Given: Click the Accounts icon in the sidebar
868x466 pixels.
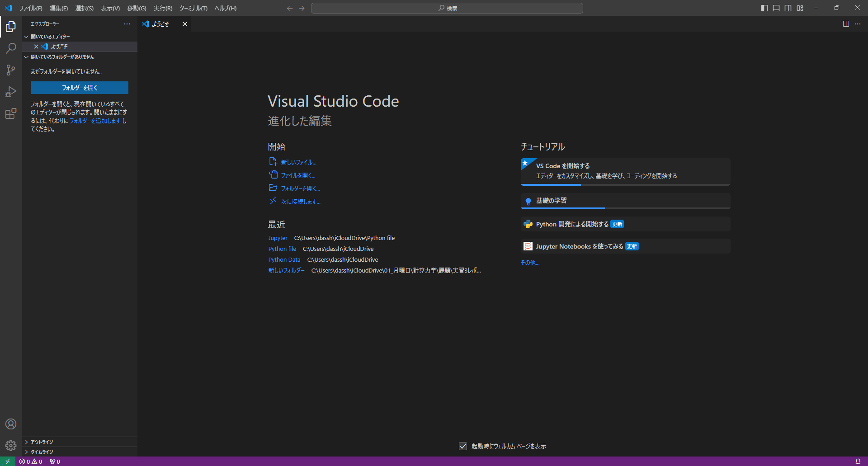Looking at the screenshot, I should [x=11, y=424].
